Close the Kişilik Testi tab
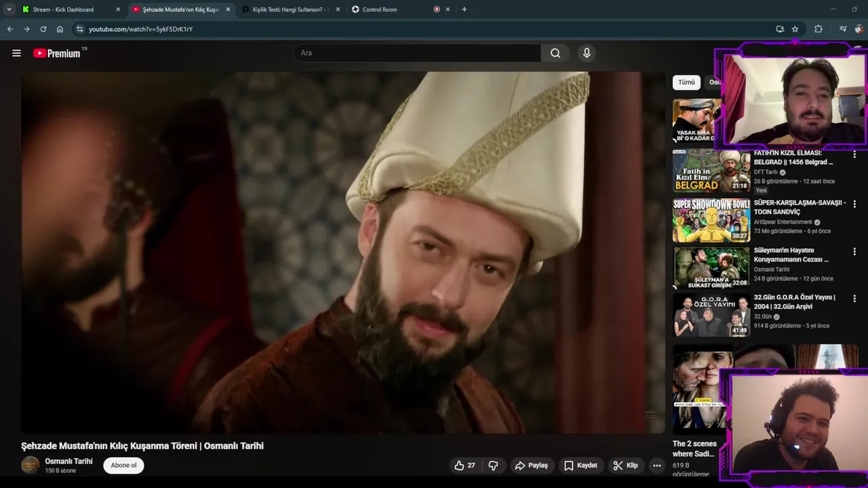This screenshot has width=868, height=488. click(338, 9)
